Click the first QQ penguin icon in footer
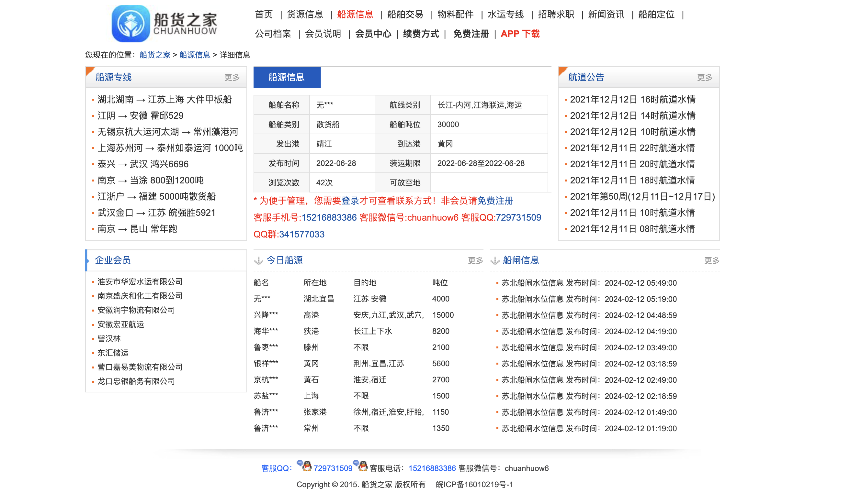Image resolution: width=851 pixels, height=504 pixels. coord(304,466)
